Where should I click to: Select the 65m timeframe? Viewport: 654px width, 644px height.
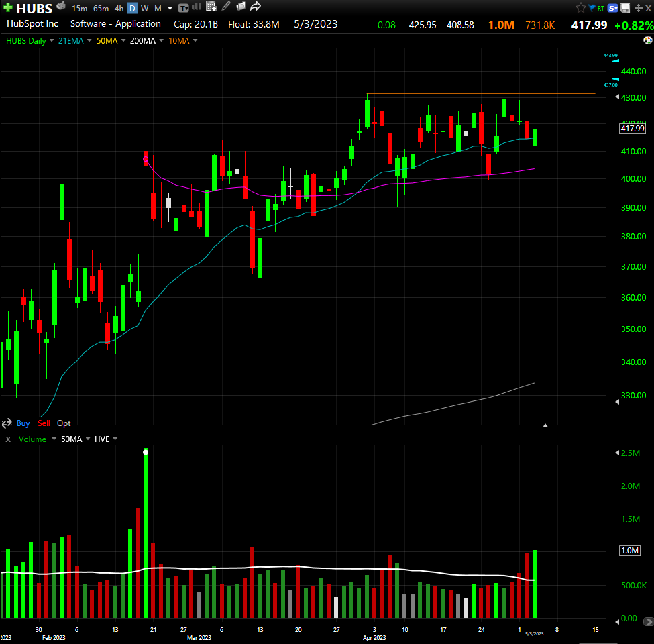(101, 8)
